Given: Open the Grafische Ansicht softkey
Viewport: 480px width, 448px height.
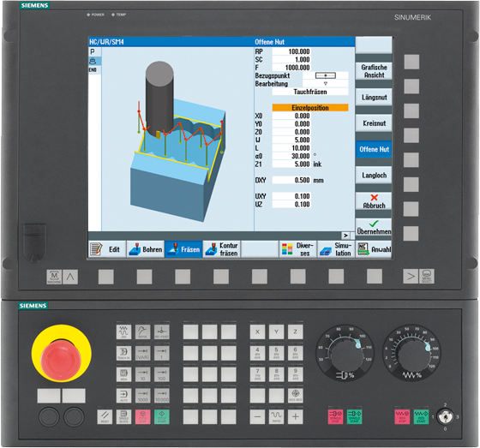Looking at the screenshot, I should tap(374, 71).
